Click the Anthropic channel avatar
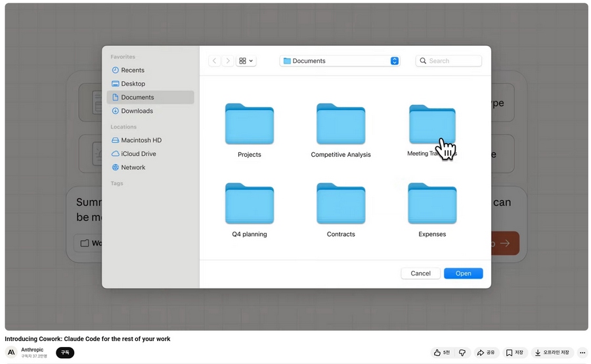This screenshot has width=591, height=364. (11, 353)
